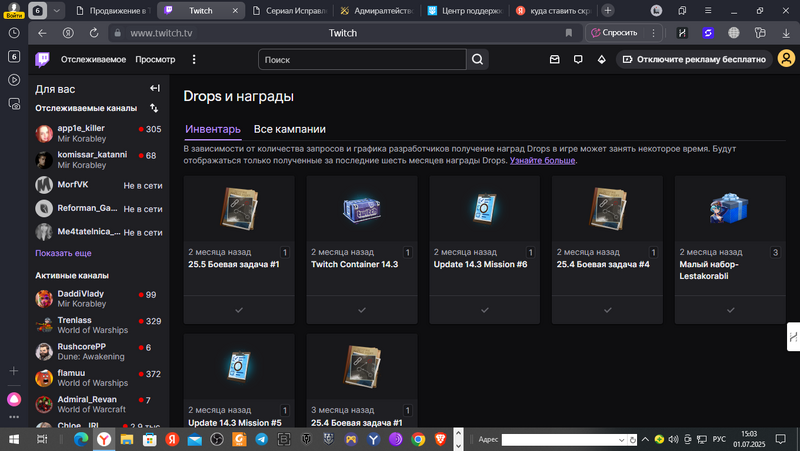Click the РУС keyboard language indicator
This screenshot has width=800, height=451.
[719, 439]
